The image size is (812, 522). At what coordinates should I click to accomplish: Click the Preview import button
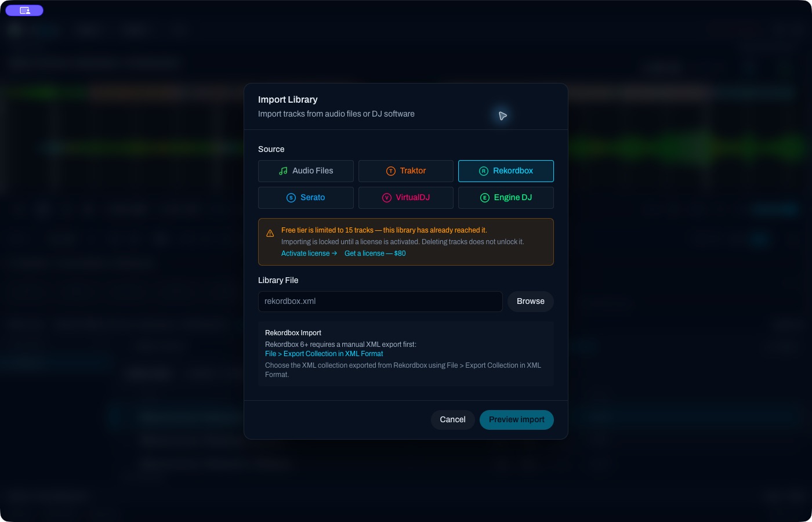517,420
